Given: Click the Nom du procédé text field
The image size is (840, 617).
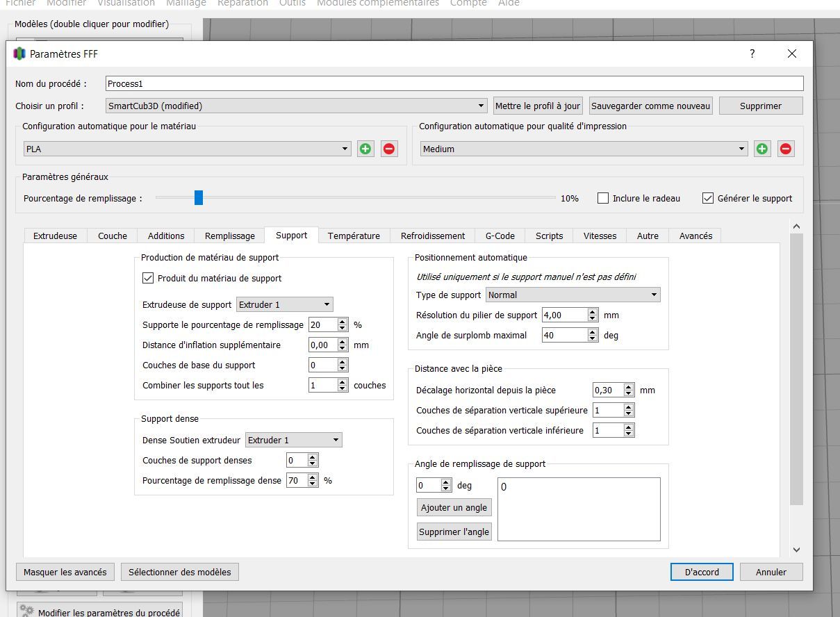Looking at the screenshot, I should 454,83.
